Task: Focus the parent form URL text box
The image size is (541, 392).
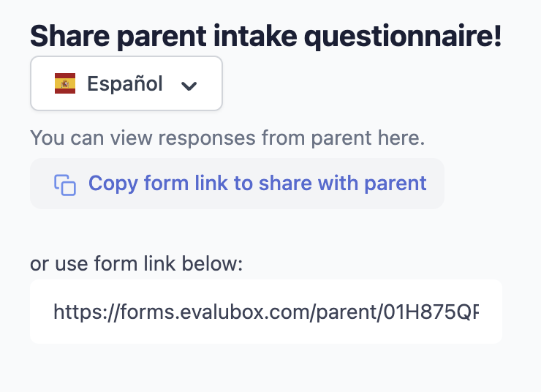Action: coord(265,312)
